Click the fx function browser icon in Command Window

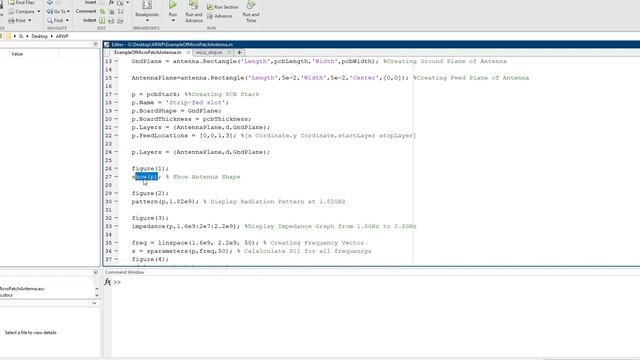coord(107,282)
